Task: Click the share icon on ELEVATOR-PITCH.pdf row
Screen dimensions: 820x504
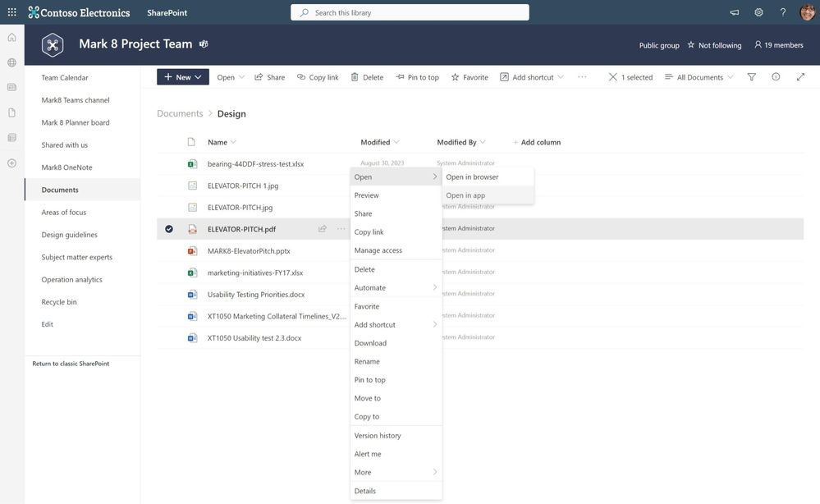Action: (x=322, y=228)
